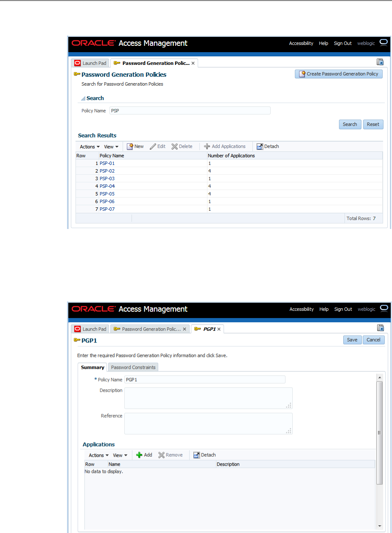
Task: Open policy PSP-02
Action: point(107,171)
